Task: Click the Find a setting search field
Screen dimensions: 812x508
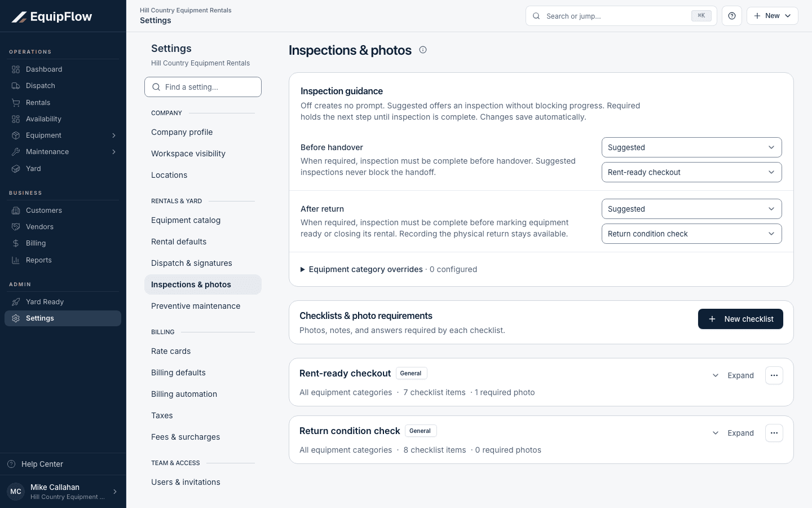Action: coord(203,87)
